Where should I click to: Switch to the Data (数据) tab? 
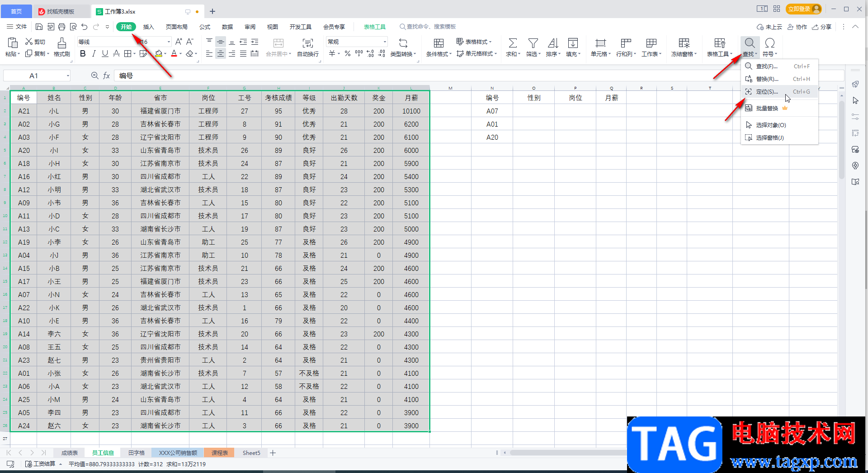coord(227,27)
